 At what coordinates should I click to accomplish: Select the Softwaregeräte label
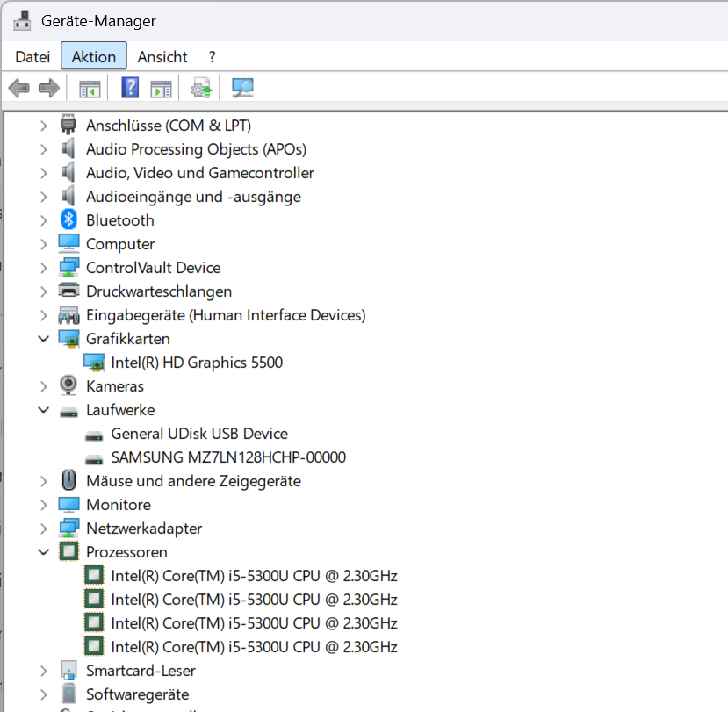click(137, 694)
